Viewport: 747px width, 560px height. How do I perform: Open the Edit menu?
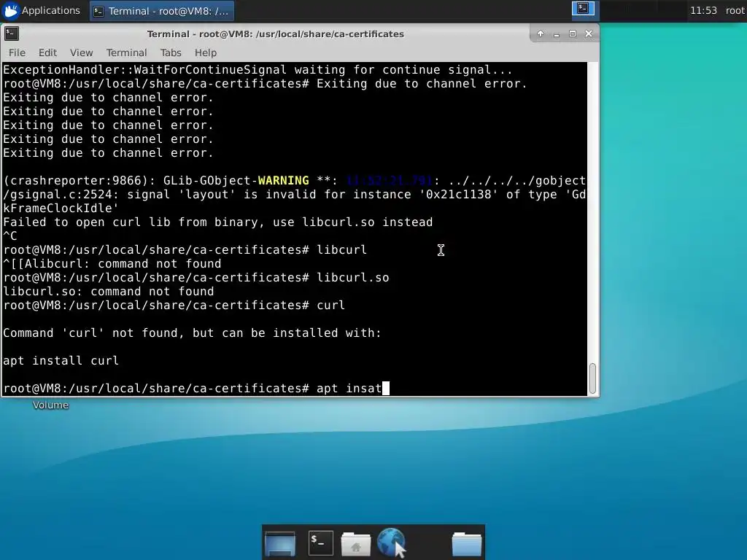47,52
